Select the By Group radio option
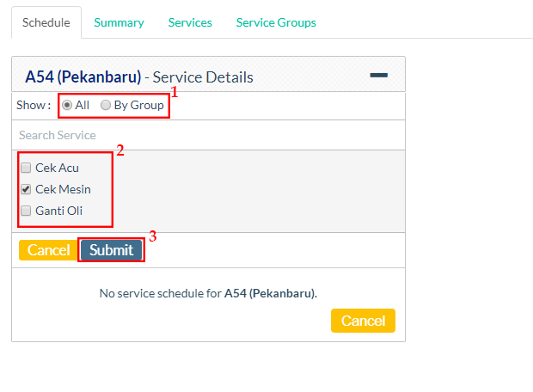Viewport: 533px width, 392px height. [106, 105]
